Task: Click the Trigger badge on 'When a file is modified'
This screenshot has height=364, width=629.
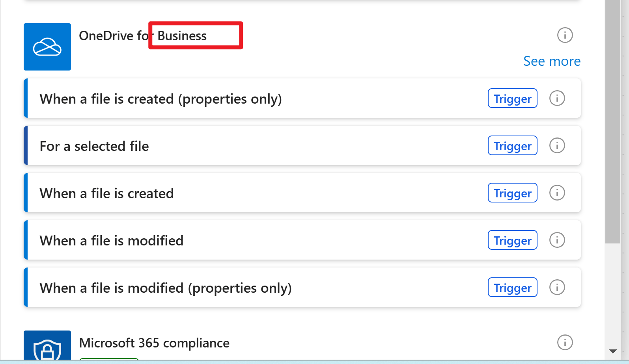Action: [512, 240]
